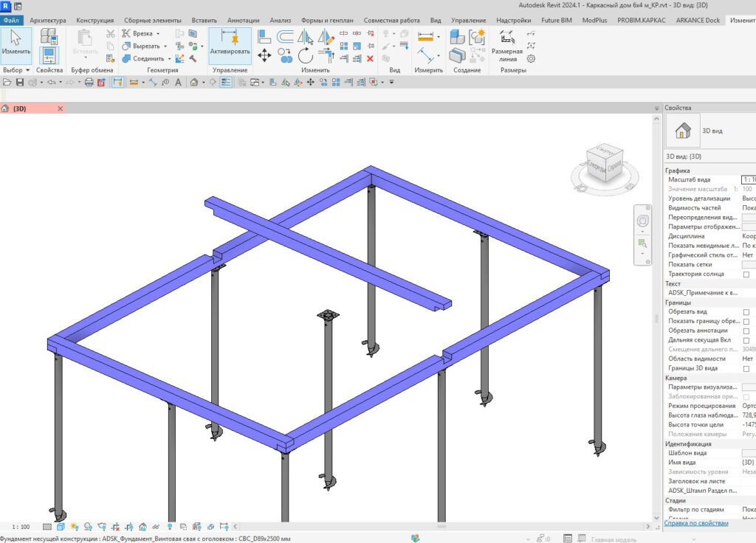
Task: Click the Активировать pin button
Action: 230,44
